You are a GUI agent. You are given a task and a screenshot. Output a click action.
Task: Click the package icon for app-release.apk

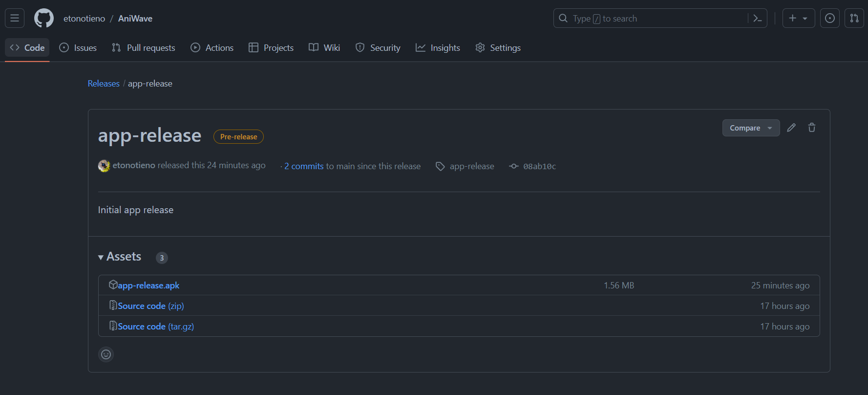[x=113, y=285]
